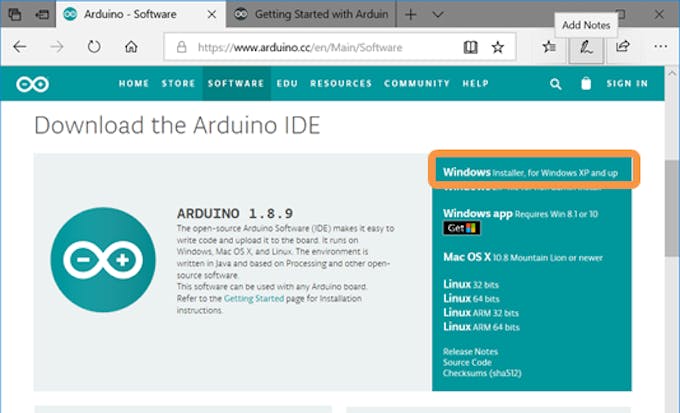Open the Getting Started page link
Screen dimensions: 680x413
point(254,298)
